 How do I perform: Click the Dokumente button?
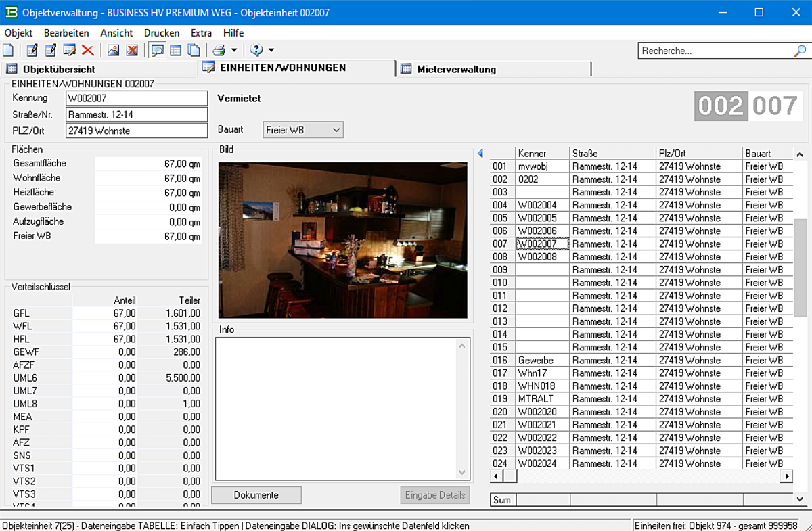[x=256, y=495]
